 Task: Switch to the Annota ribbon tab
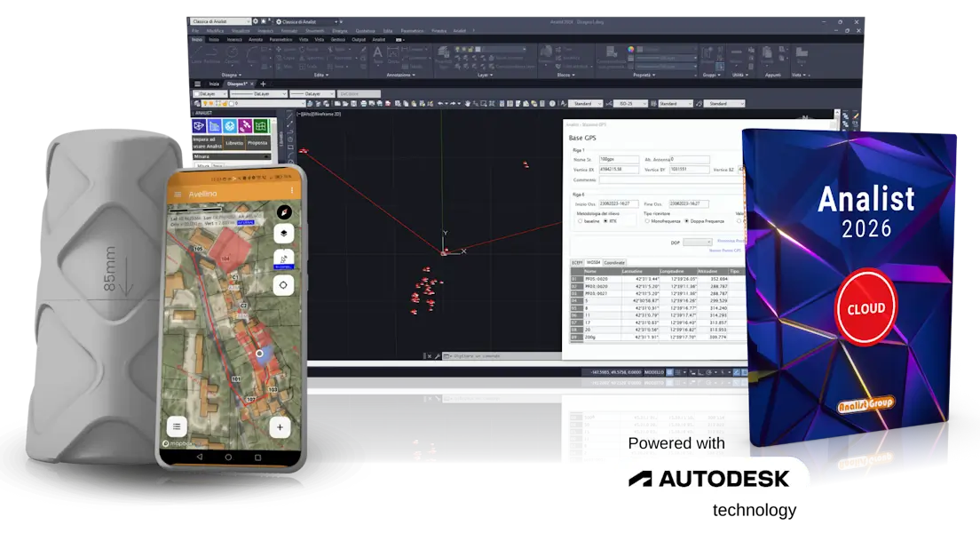[x=256, y=39]
